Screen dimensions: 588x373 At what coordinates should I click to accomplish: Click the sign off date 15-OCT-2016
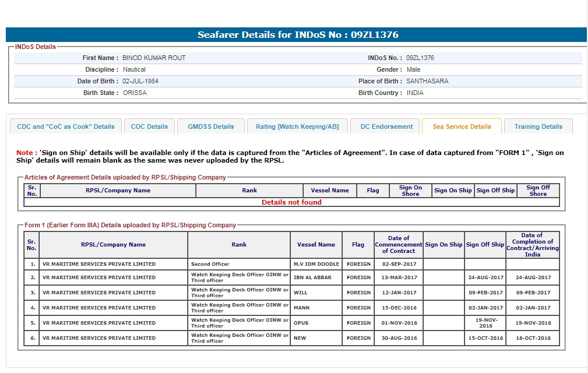pyautogui.click(x=485, y=338)
